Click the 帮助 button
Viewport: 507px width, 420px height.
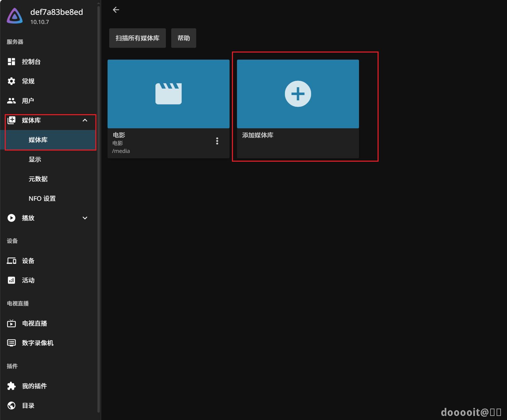coord(184,38)
